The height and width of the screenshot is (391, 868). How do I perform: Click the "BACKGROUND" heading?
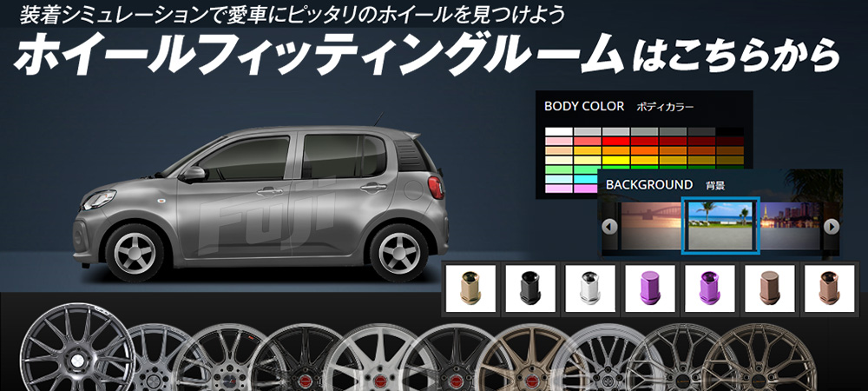tap(648, 184)
